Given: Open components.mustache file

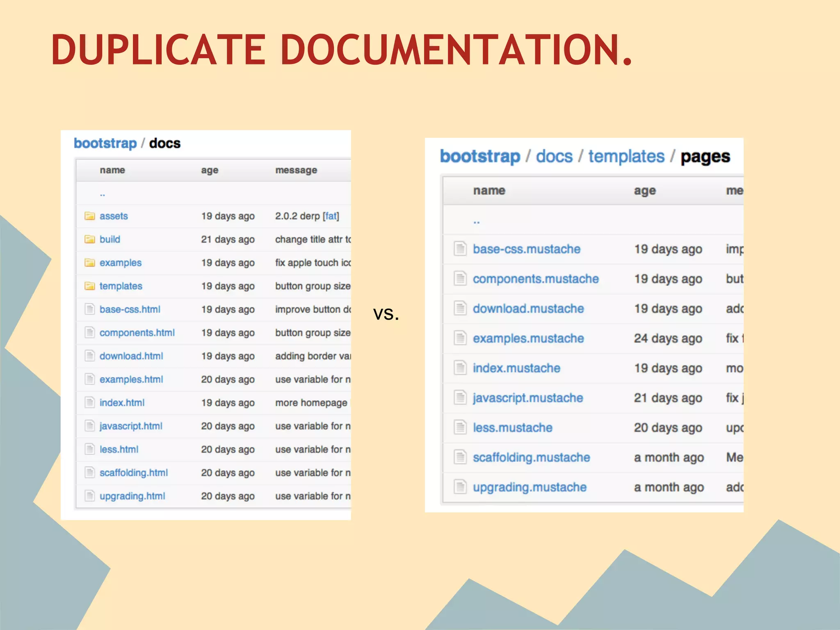Looking at the screenshot, I should [536, 279].
